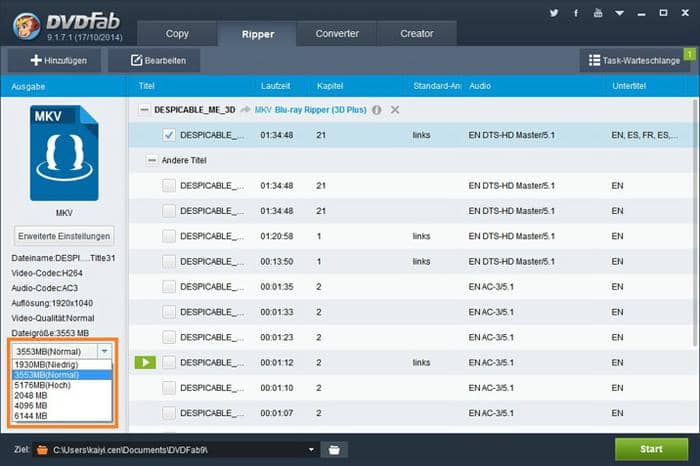Click the Dateigröße:3553 MB label
700x466 pixels.
50,333
